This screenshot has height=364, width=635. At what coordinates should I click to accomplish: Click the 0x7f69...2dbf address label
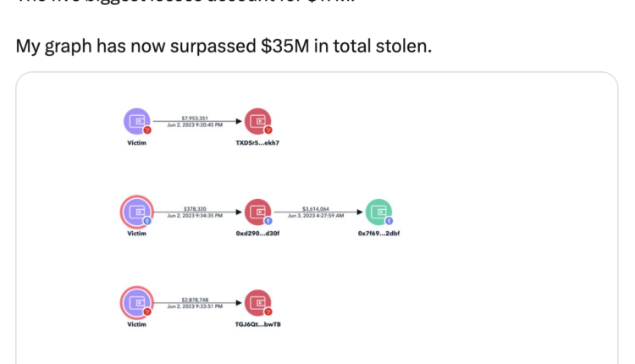378,234
